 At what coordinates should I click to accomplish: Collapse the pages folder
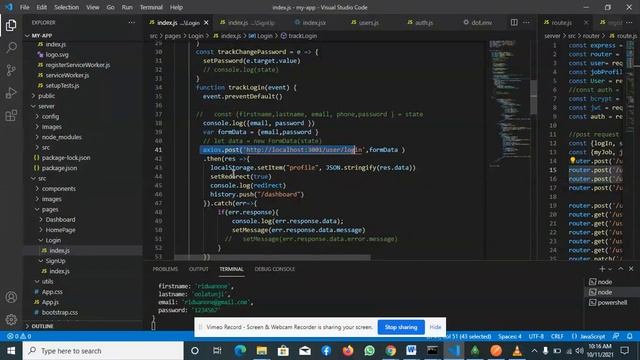coord(83,209)
